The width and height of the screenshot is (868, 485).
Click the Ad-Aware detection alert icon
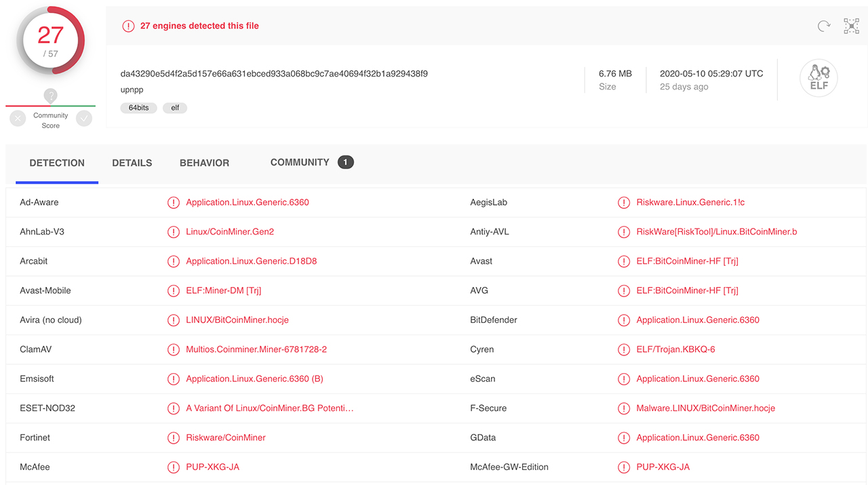(174, 202)
